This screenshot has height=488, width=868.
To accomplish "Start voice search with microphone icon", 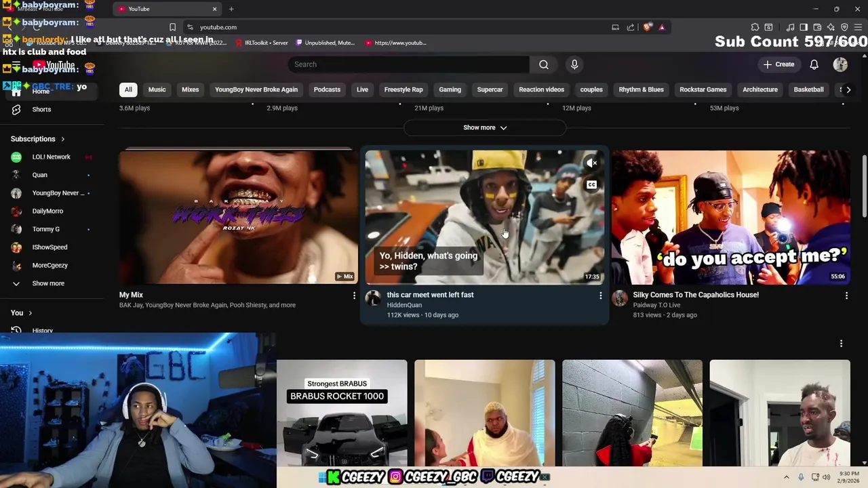I will point(574,64).
